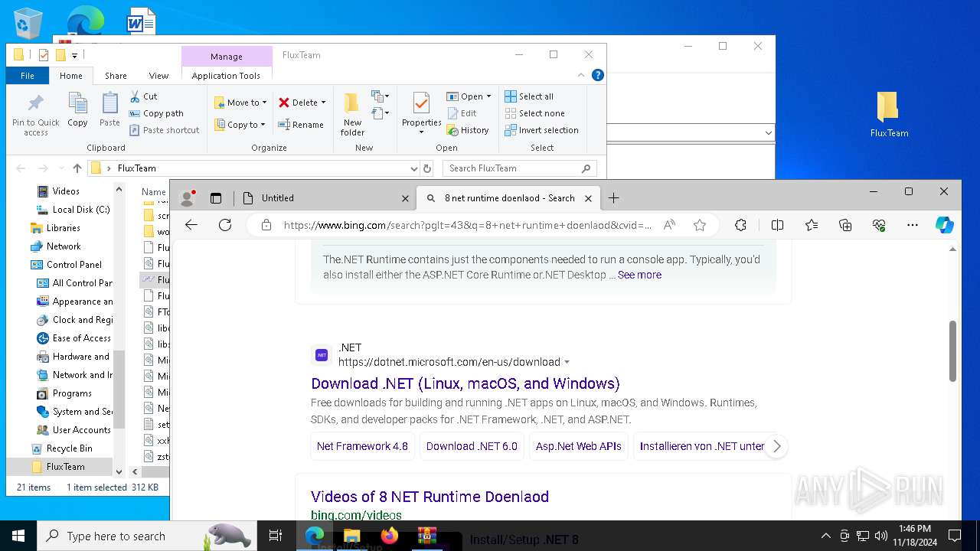The image size is (980, 551).
Task: Click Select all in ribbon
Action: pos(529,96)
